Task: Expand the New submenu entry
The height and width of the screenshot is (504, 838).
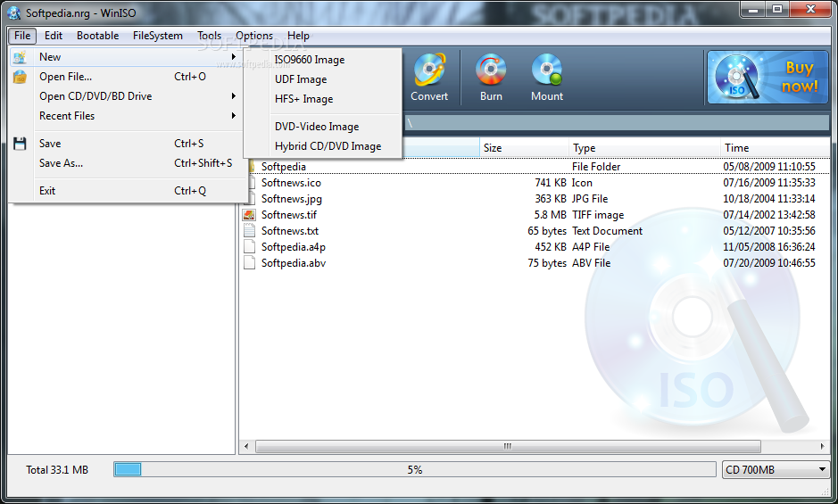Action: tap(127, 57)
